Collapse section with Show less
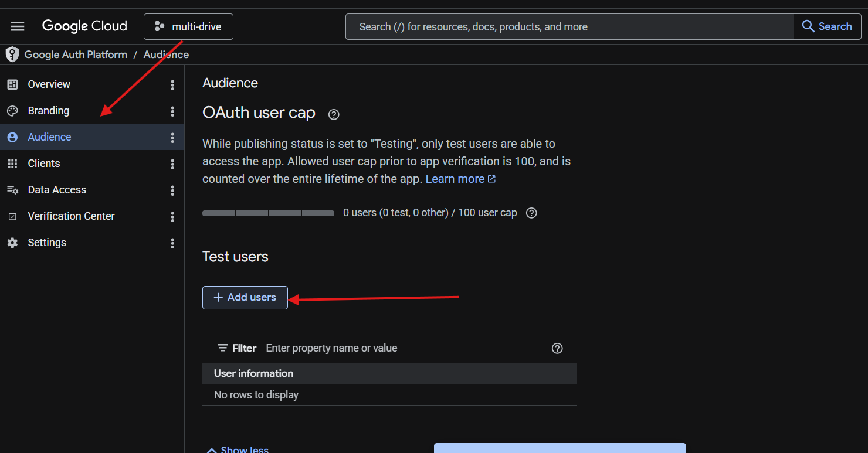Viewport: 868px width, 453px height. pyautogui.click(x=237, y=449)
